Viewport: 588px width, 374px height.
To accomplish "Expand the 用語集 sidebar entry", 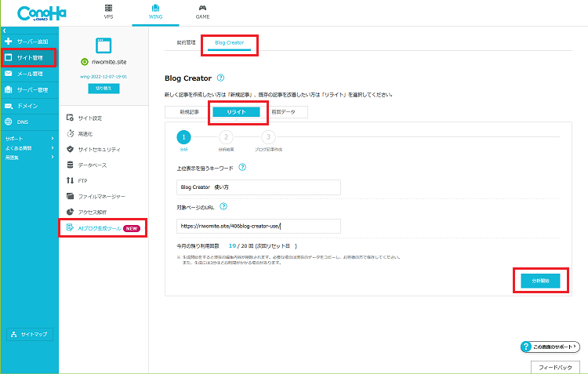I will coord(29,158).
